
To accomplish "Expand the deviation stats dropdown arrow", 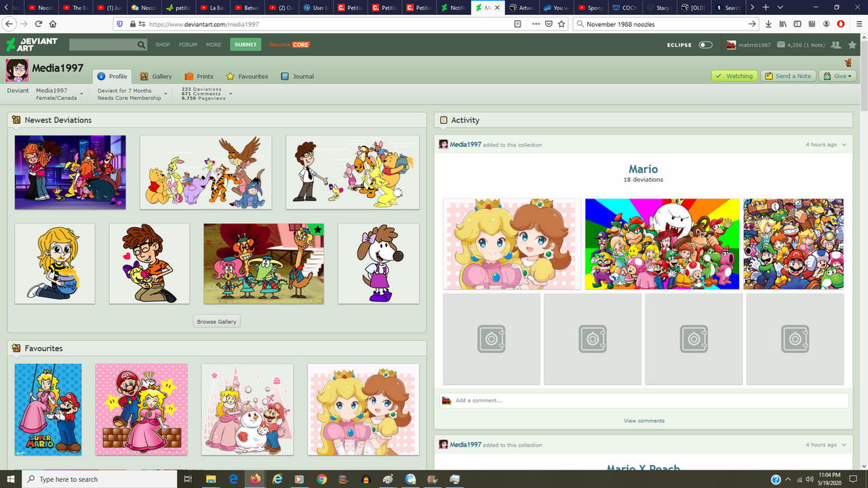I will pos(231,94).
